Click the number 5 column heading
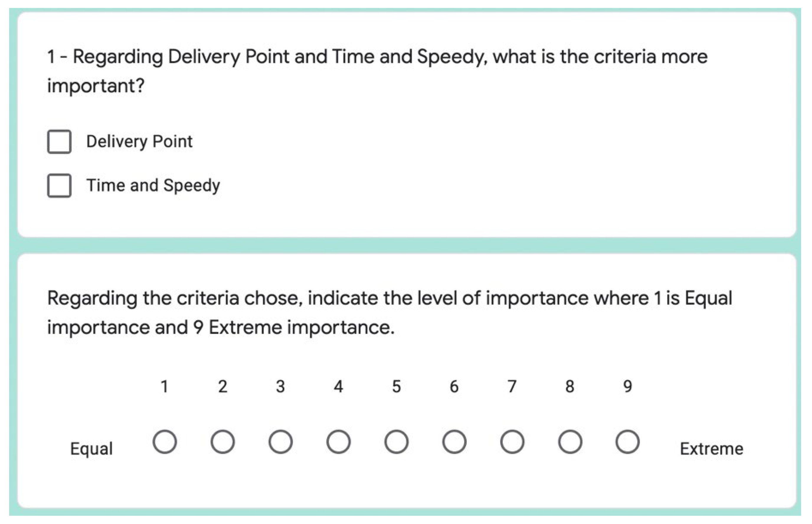 [x=396, y=387]
